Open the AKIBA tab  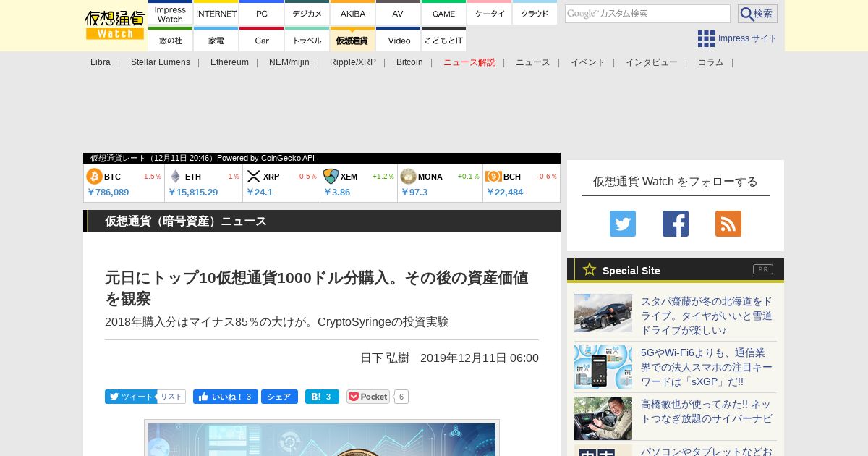point(353,14)
